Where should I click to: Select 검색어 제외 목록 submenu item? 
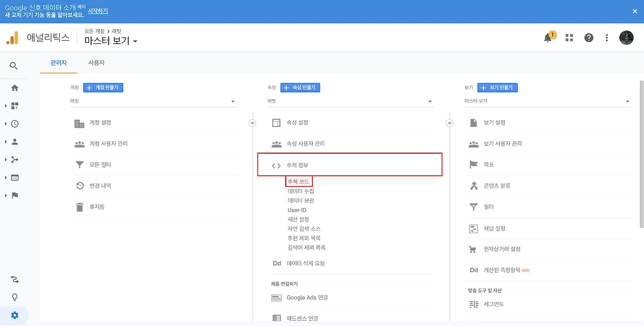[x=306, y=248]
